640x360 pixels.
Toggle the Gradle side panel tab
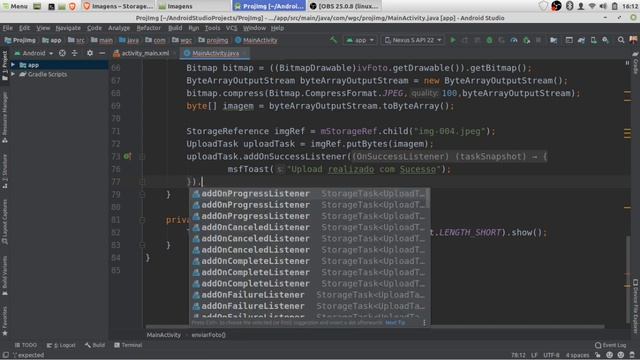point(635,64)
